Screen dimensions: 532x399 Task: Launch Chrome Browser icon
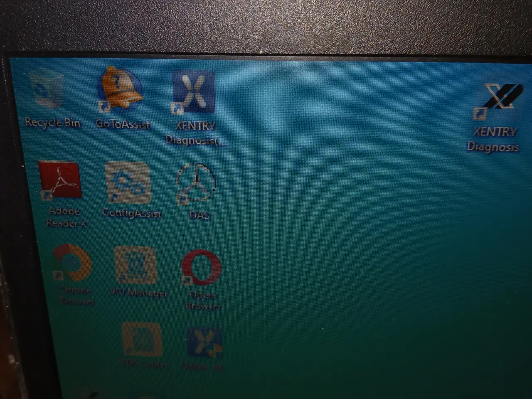coord(72,264)
